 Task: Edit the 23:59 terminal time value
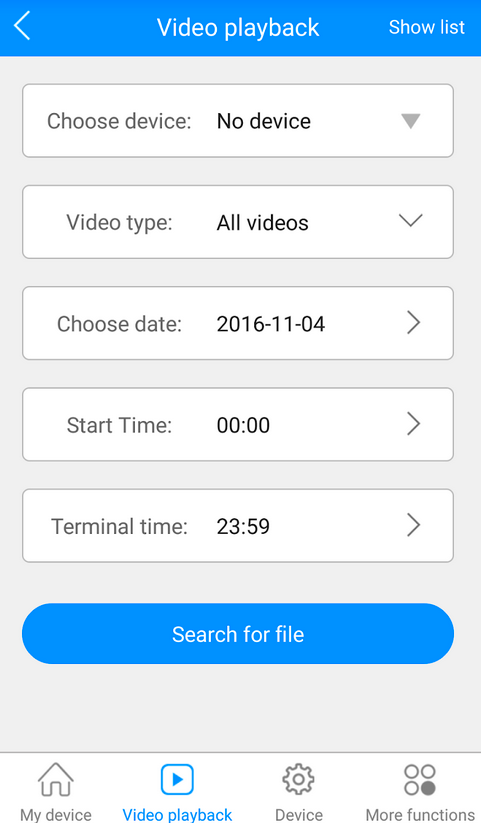point(243,526)
